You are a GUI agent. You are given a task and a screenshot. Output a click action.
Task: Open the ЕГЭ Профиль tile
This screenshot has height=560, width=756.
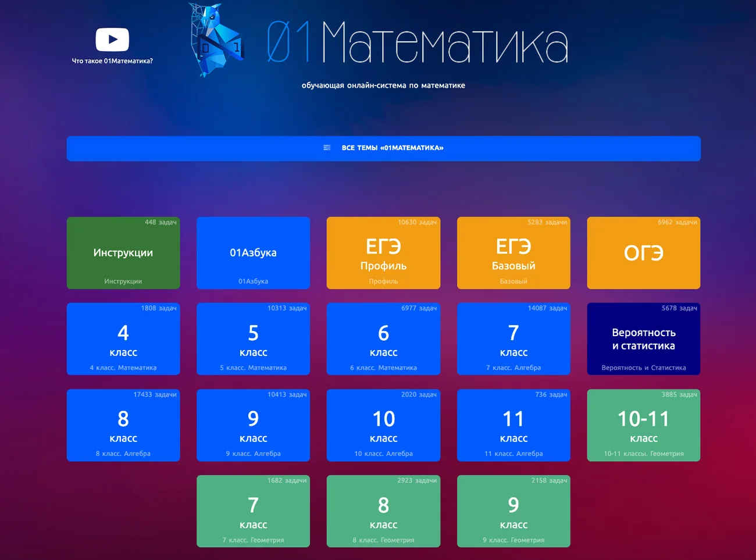click(383, 253)
